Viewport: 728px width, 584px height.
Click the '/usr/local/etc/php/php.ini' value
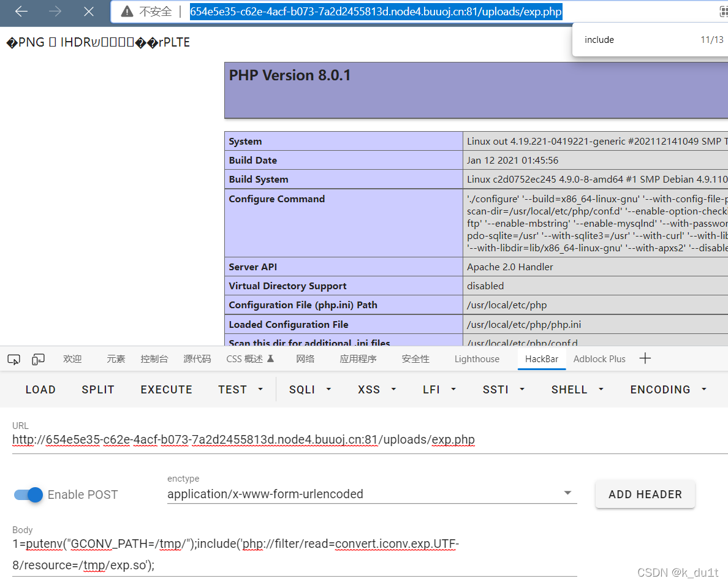(x=524, y=325)
